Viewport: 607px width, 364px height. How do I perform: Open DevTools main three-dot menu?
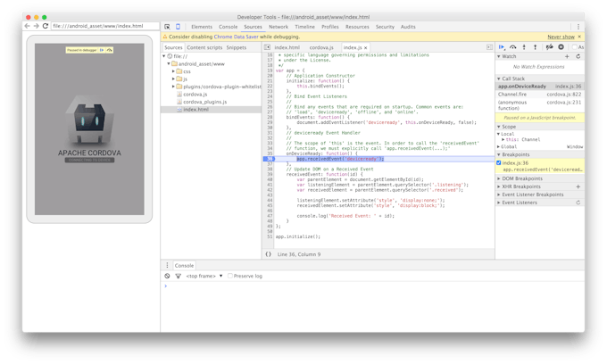(x=578, y=27)
